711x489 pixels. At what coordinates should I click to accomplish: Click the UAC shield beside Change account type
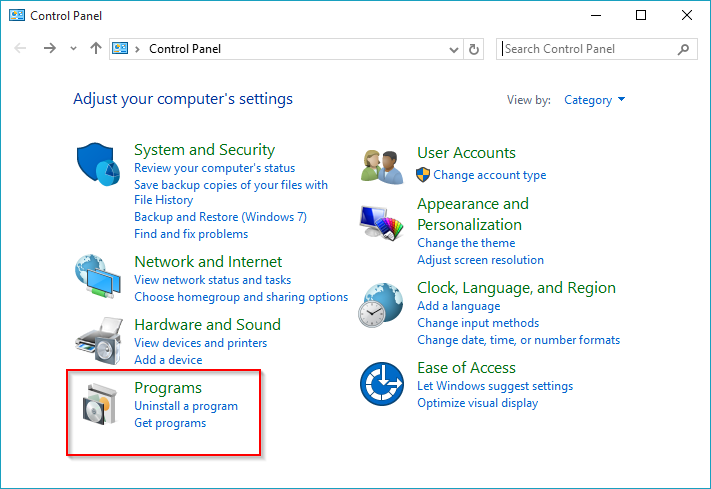coord(423,175)
